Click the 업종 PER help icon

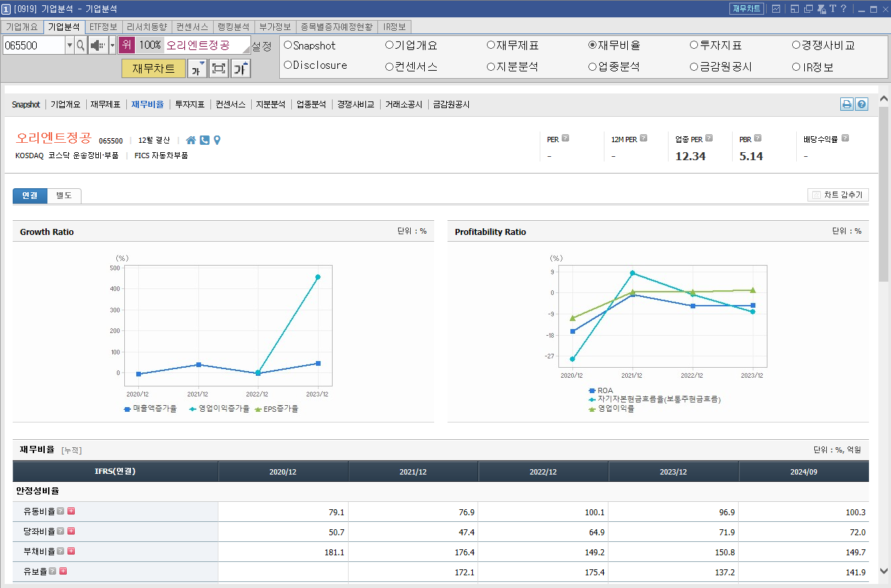coord(709,138)
